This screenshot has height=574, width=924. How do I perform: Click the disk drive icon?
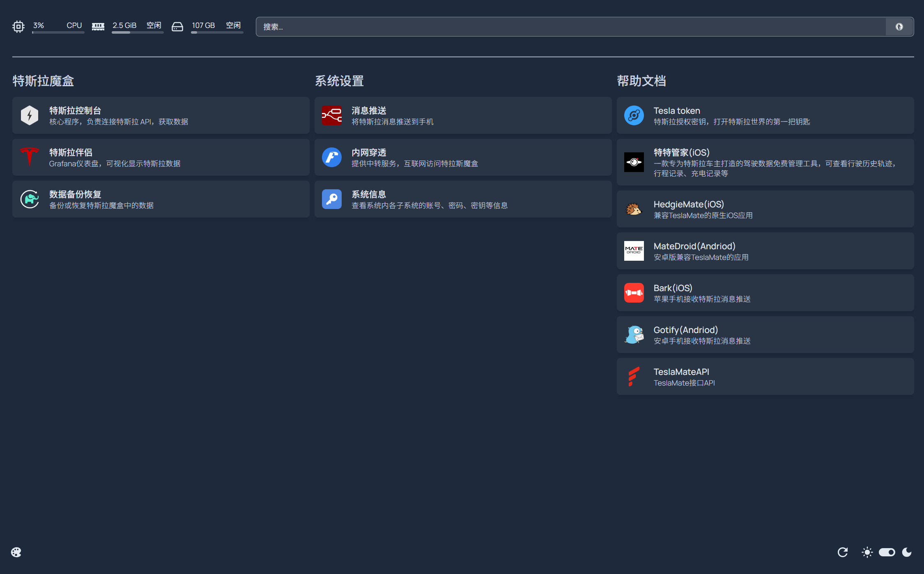tap(177, 27)
